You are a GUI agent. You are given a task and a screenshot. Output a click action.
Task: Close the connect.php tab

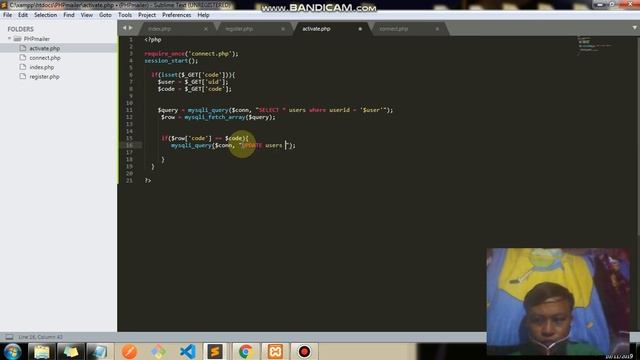click(437, 29)
